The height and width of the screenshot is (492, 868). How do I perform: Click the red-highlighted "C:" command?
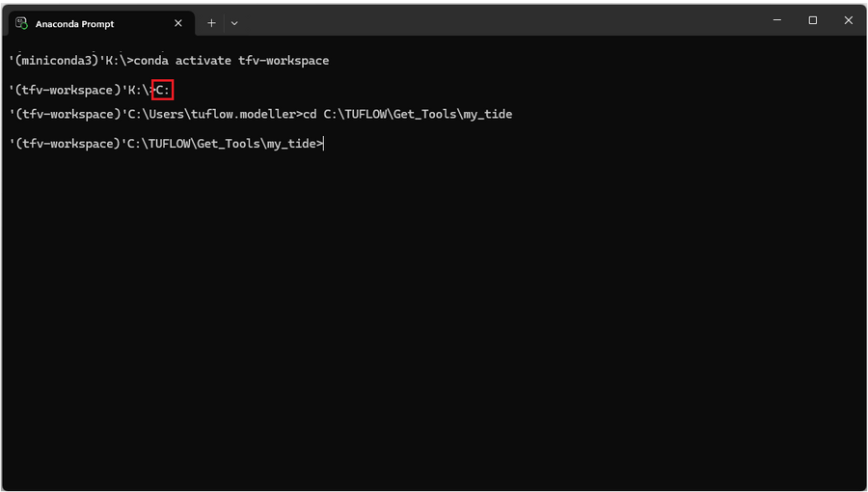pos(163,90)
